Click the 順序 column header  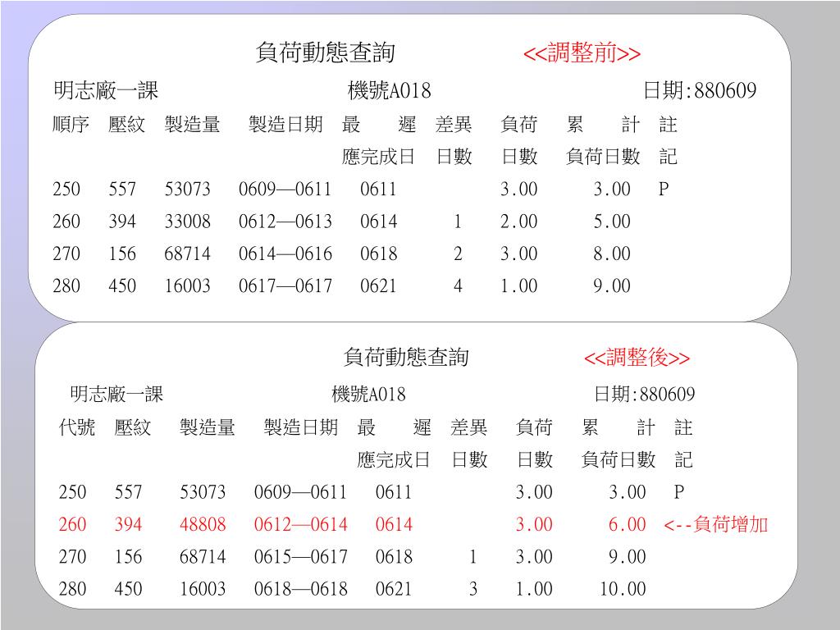tap(71, 125)
